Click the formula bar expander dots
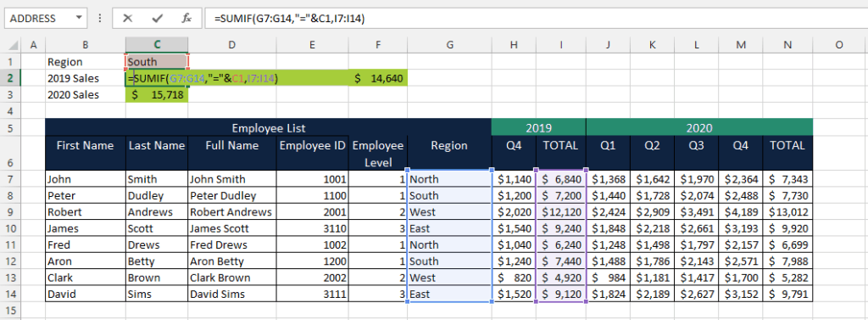The image size is (868, 320). tap(100, 19)
